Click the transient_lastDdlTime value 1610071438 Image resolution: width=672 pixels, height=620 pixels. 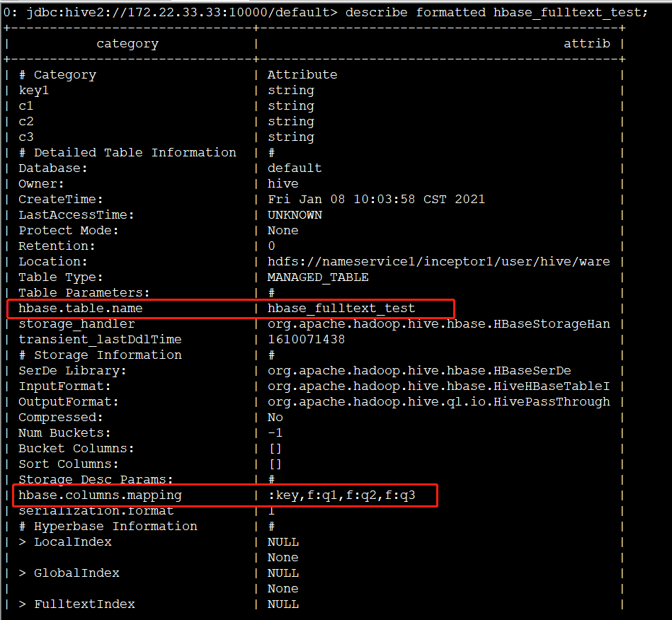point(306,340)
